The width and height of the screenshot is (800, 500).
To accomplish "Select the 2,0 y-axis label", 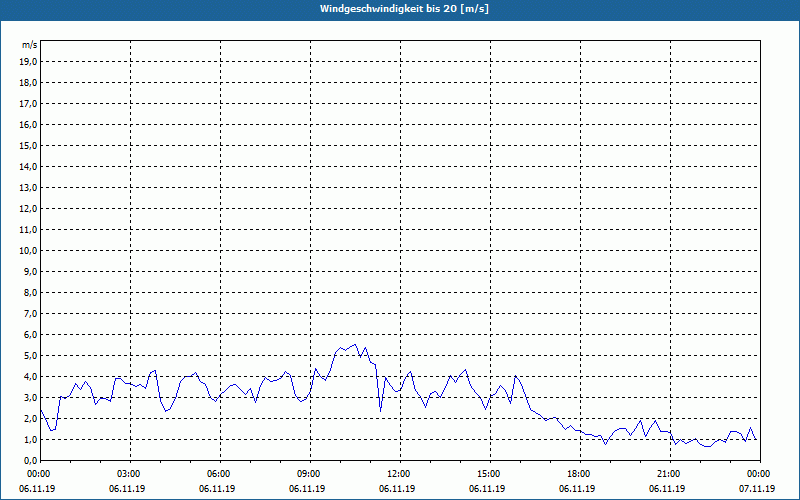I will [30, 418].
